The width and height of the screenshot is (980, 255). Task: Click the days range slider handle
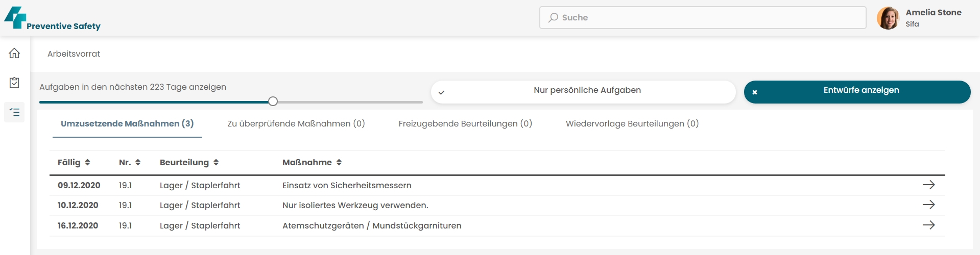[273, 101]
